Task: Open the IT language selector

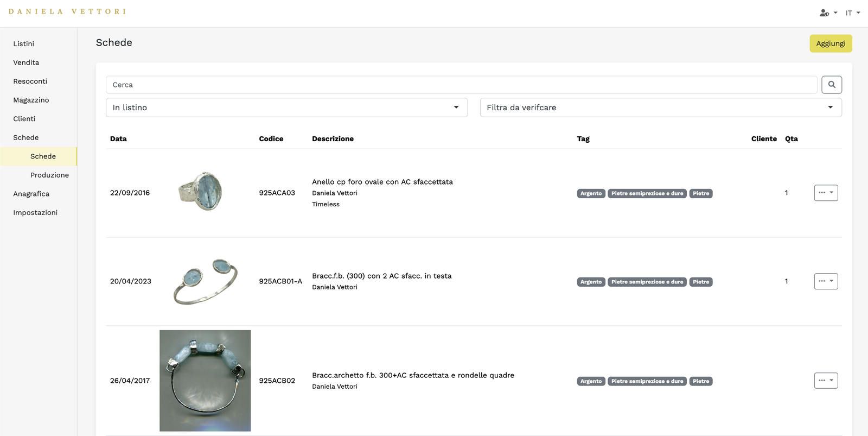Action: point(852,12)
